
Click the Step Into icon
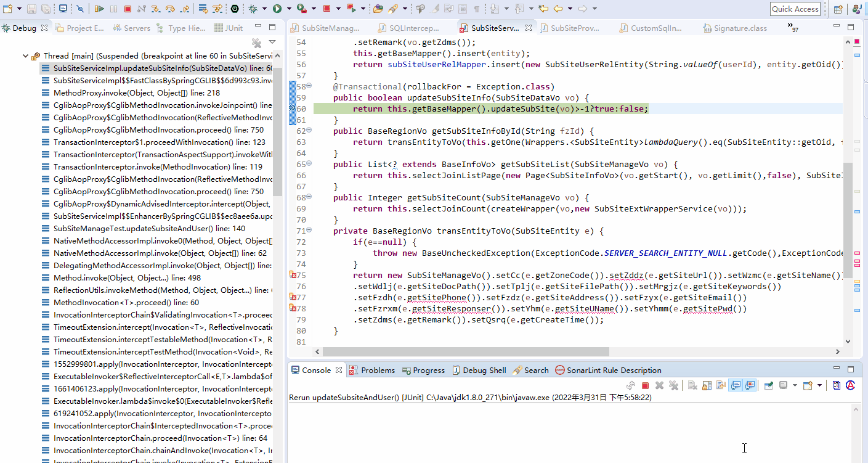155,9
